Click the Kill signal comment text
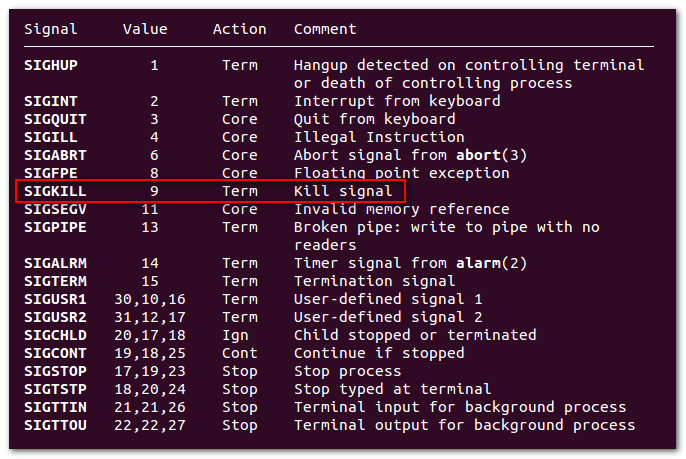Screen dimensions: 686x459 point(343,191)
